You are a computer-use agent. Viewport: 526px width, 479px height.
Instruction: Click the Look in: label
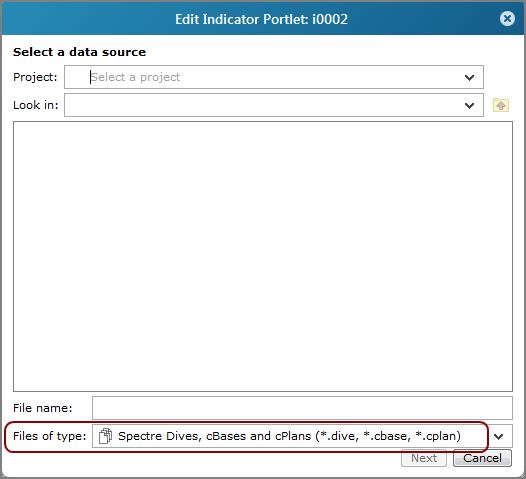[x=36, y=105]
